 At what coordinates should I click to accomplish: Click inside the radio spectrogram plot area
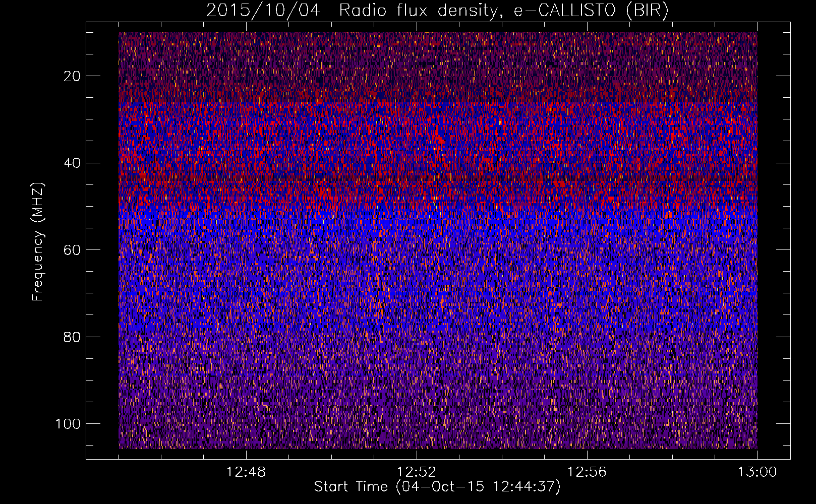click(x=438, y=240)
